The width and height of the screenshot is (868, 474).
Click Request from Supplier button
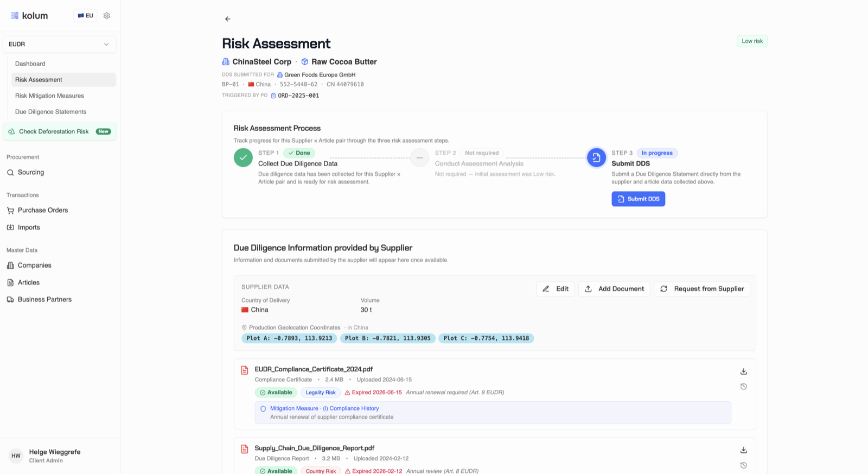click(x=702, y=289)
